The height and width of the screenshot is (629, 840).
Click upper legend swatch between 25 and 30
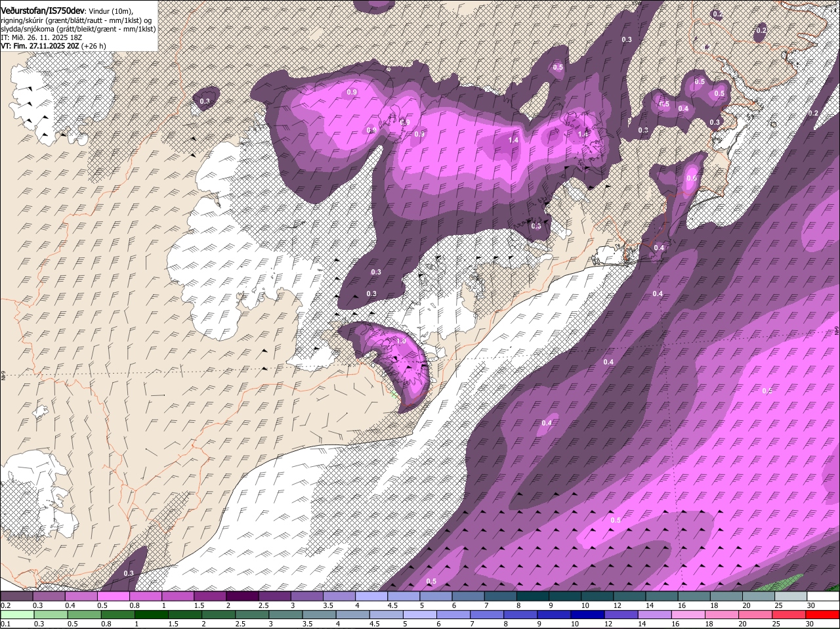792,596
